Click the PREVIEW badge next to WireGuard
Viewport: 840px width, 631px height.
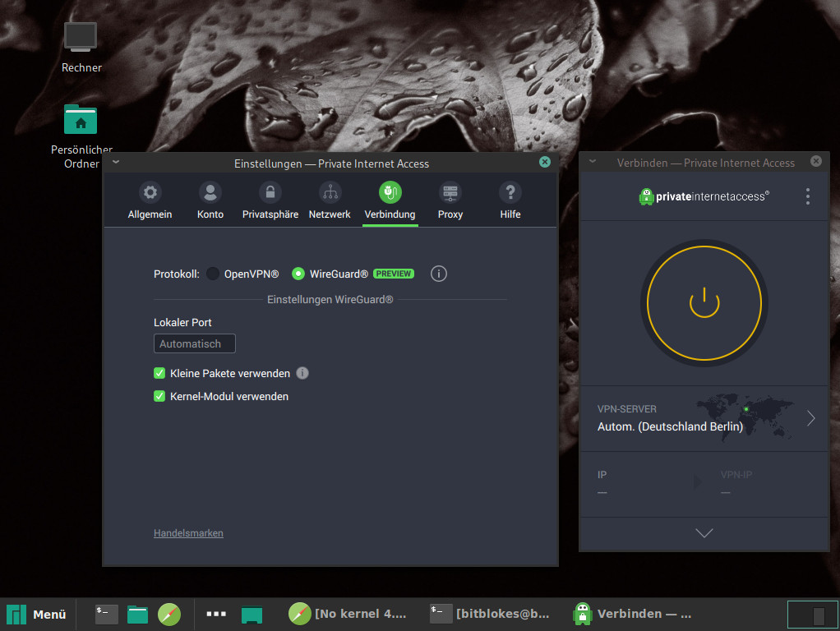394,274
